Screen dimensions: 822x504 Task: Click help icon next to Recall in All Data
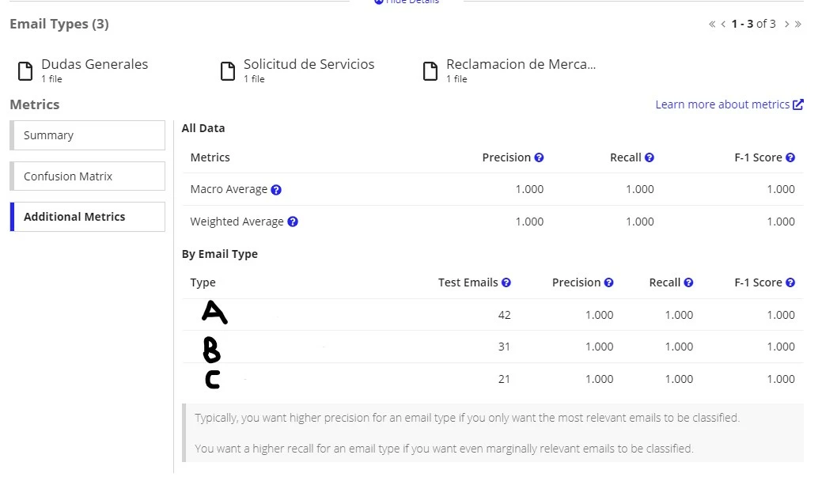click(x=649, y=157)
